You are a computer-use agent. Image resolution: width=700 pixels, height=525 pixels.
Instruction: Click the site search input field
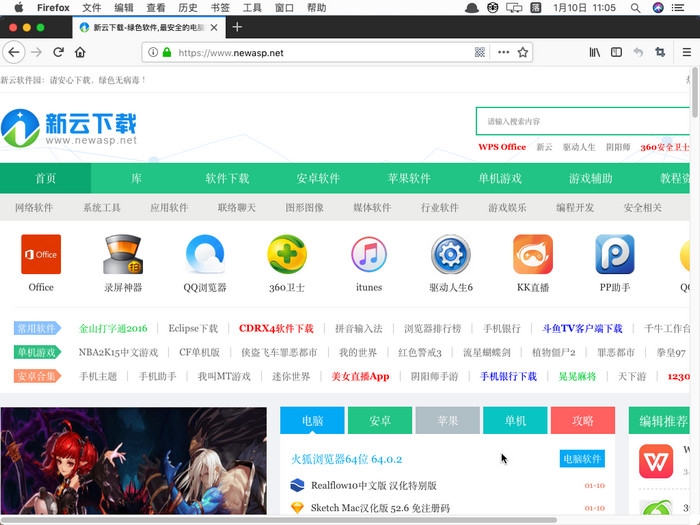point(583,121)
